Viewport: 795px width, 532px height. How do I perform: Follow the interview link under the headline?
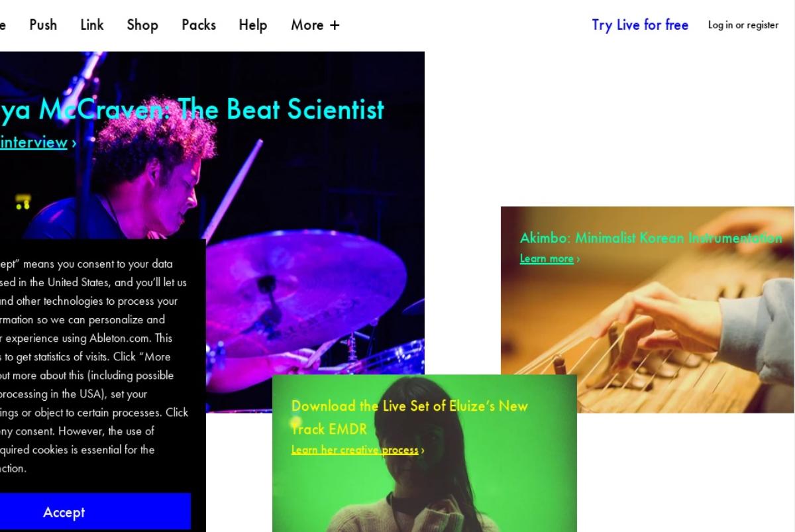click(33, 142)
